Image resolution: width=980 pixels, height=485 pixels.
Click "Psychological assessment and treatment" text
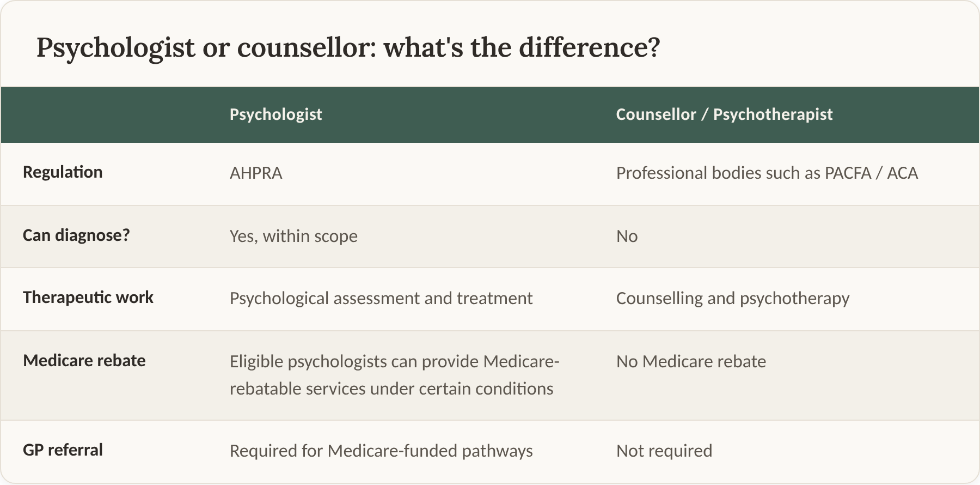pyautogui.click(x=381, y=299)
